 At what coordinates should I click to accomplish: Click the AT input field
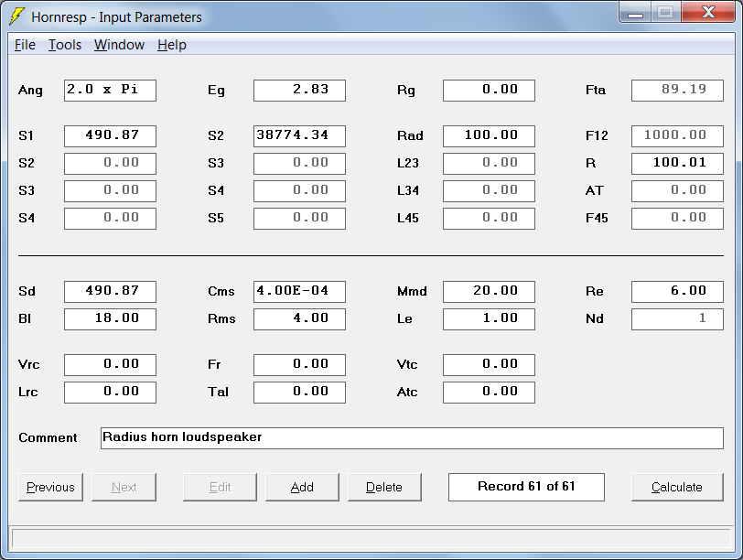[678, 191]
